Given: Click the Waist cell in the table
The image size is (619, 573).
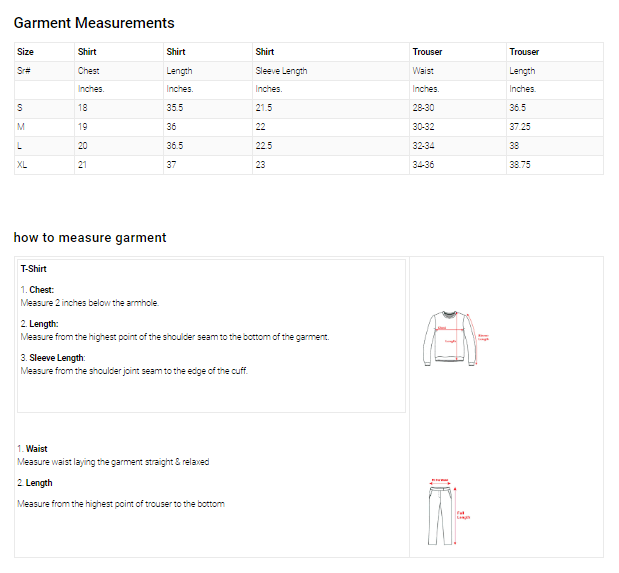Looking at the screenshot, I should tap(423, 71).
